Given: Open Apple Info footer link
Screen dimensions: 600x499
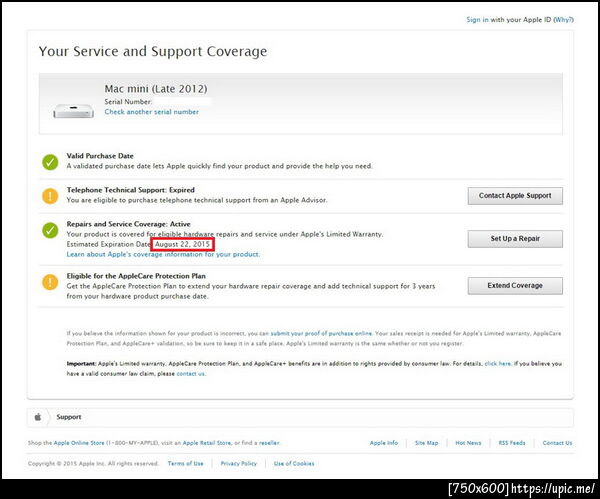Looking at the screenshot, I should (384, 443).
